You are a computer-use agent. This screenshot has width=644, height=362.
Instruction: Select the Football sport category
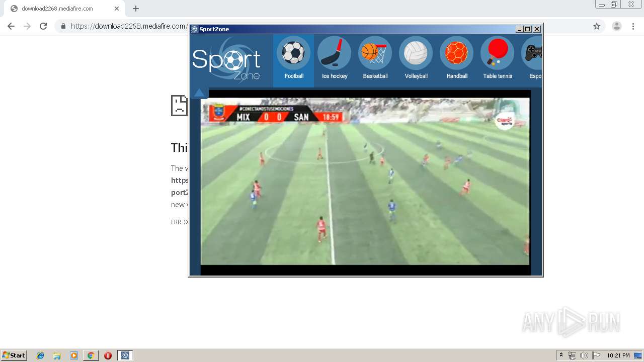coord(294,60)
